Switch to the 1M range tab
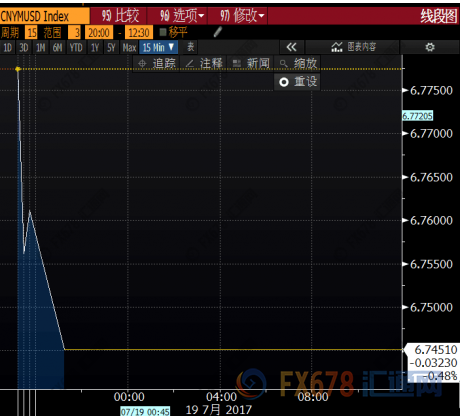Screen dimensions: 460x420 pyautogui.click(x=41, y=48)
